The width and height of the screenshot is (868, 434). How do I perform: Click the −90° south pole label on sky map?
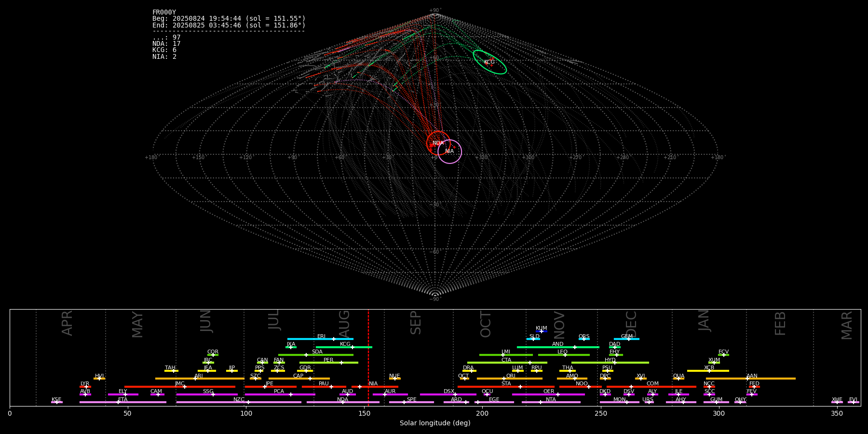coord(435,299)
